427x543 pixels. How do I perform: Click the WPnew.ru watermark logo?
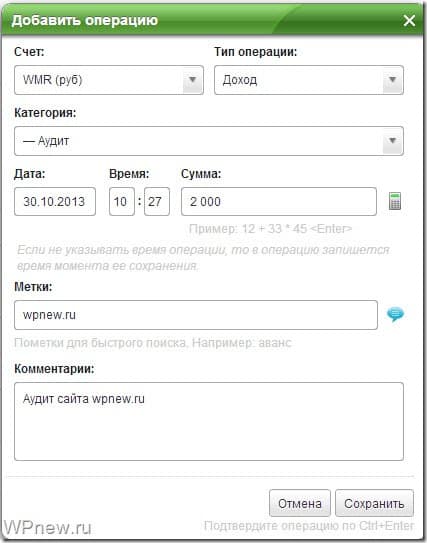(47, 527)
